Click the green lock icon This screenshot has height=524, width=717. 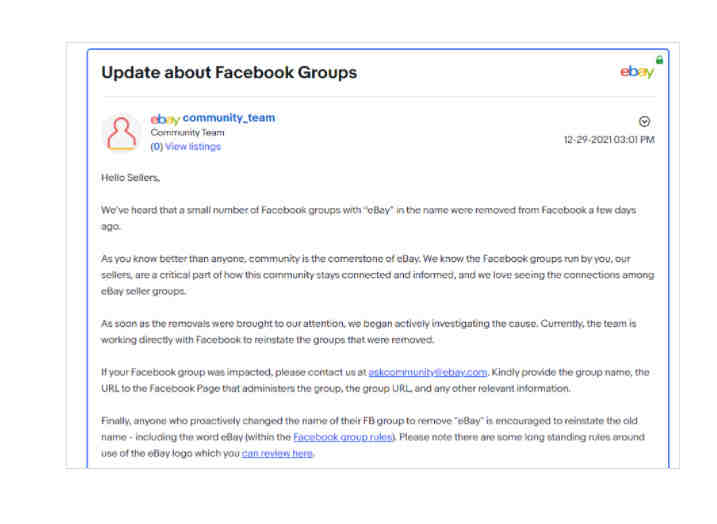(659, 59)
